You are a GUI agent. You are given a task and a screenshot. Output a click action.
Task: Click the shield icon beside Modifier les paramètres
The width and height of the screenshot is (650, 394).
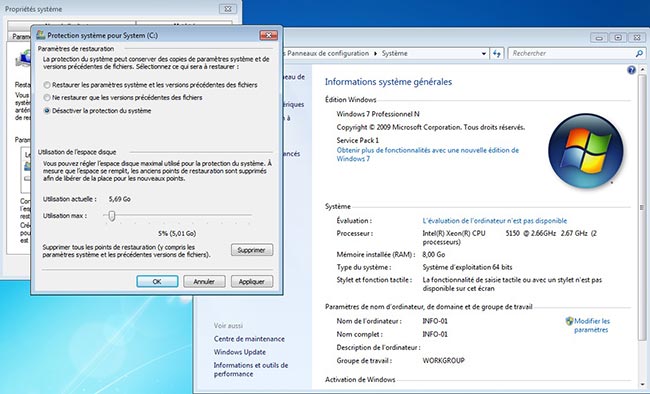pos(569,321)
